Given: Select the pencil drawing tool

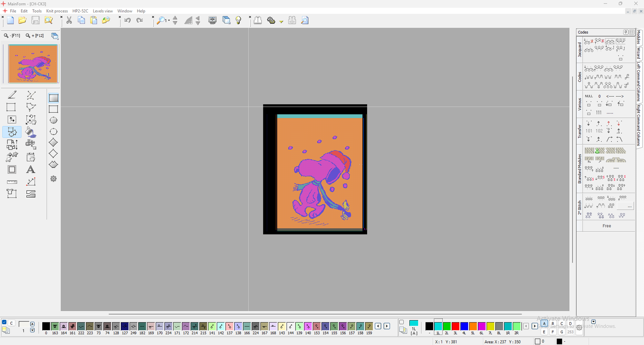Looking at the screenshot, I should point(12,95).
